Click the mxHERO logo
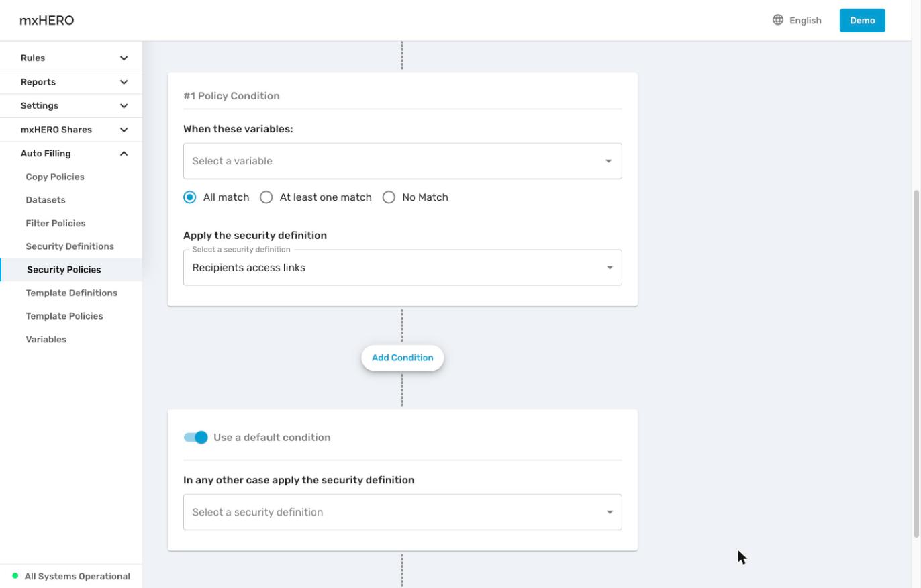Viewport: 921px width, 588px height. click(x=47, y=20)
